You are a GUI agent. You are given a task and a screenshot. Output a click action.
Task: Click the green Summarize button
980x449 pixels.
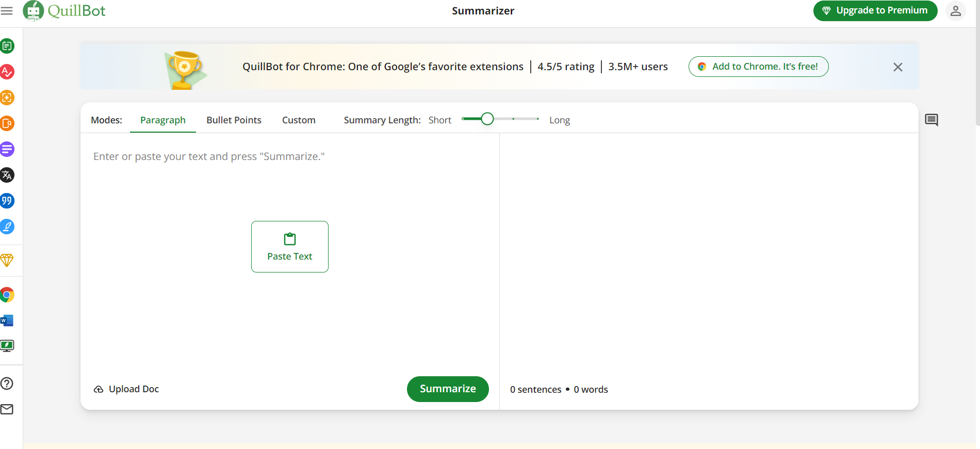(x=448, y=389)
